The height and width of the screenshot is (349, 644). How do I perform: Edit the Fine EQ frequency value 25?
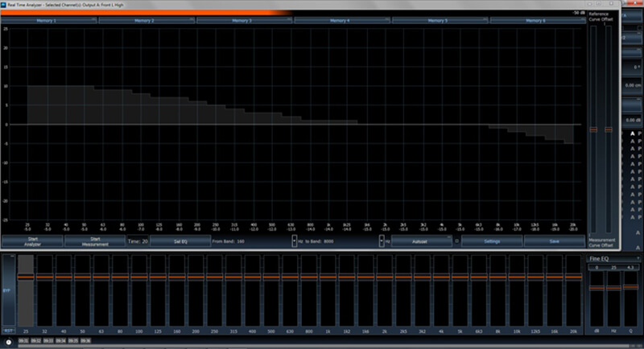pyautogui.click(x=613, y=268)
